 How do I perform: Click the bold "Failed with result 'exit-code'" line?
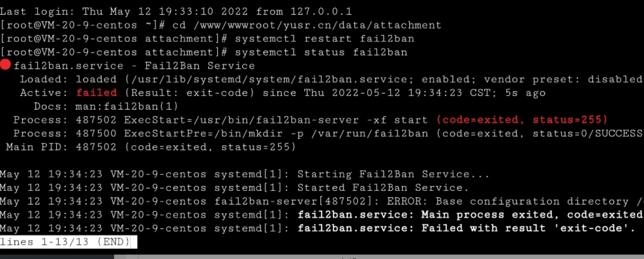point(318,228)
